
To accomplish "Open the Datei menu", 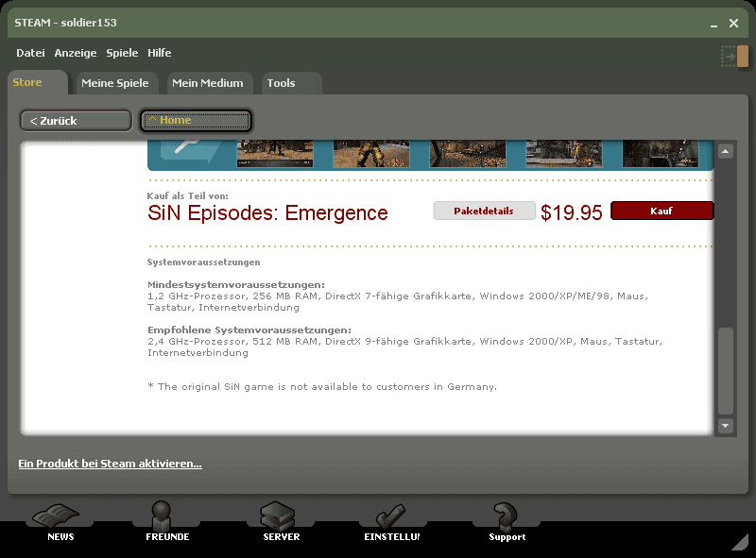I will point(30,53).
